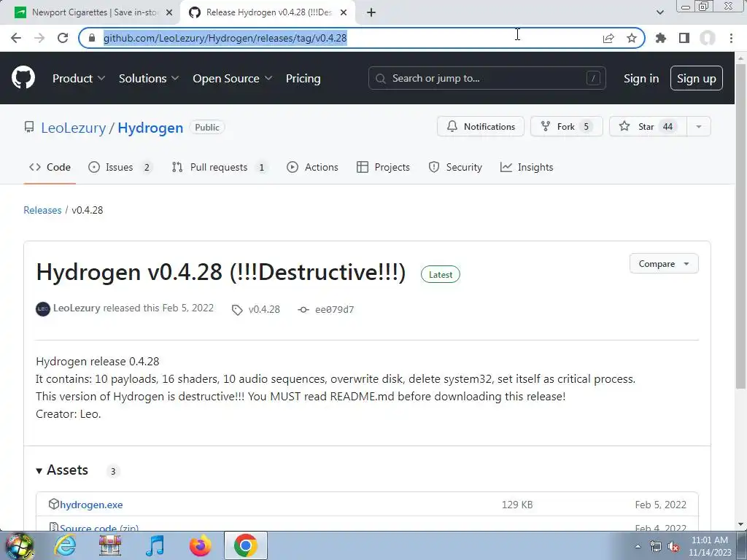Open the Pricing page
747x560 pixels.
pyautogui.click(x=303, y=79)
